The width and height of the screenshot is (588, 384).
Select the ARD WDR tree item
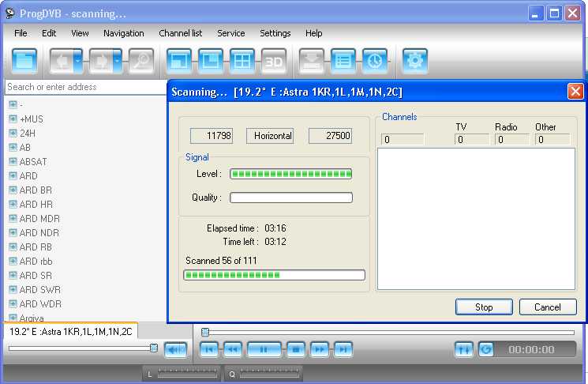click(x=40, y=304)
